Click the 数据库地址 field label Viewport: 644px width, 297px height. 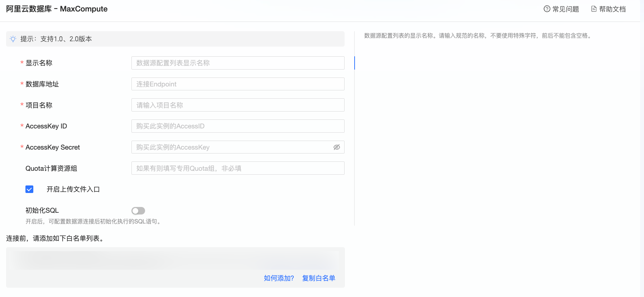[42, 84]
